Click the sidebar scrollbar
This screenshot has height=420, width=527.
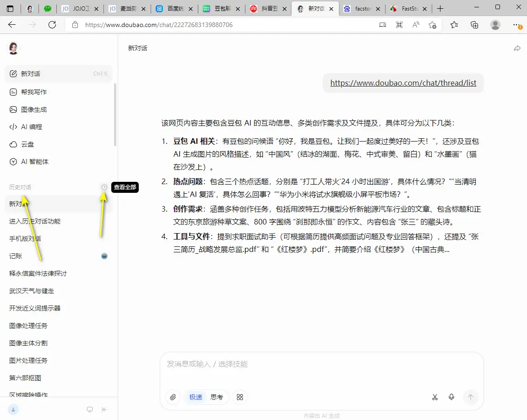[x=115, y=115]
